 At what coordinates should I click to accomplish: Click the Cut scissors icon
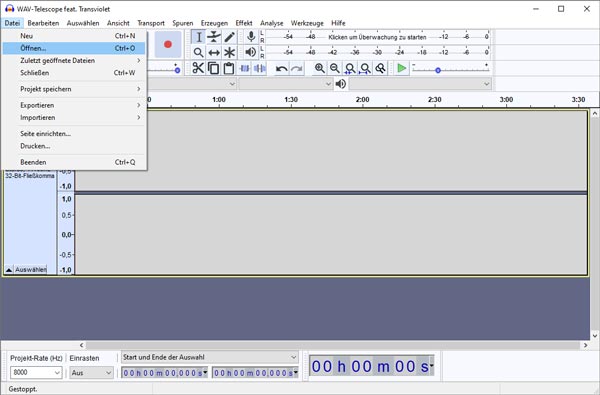pyautogui.click(x=198, y=68)
